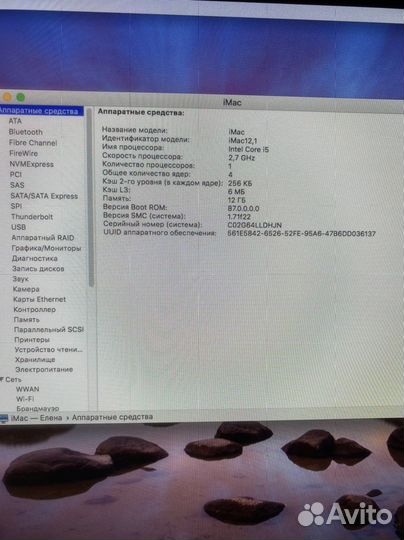Click the Версия SMC (система): label

point(144,216)
